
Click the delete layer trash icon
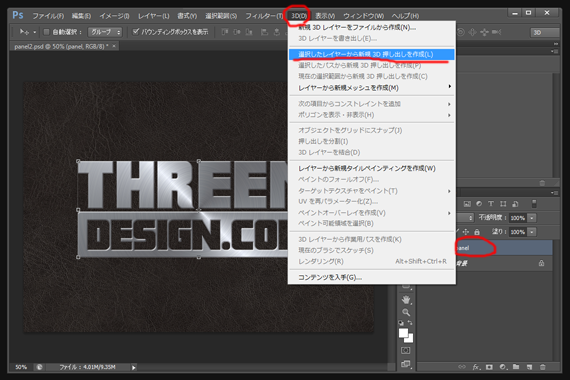(543, 367)
